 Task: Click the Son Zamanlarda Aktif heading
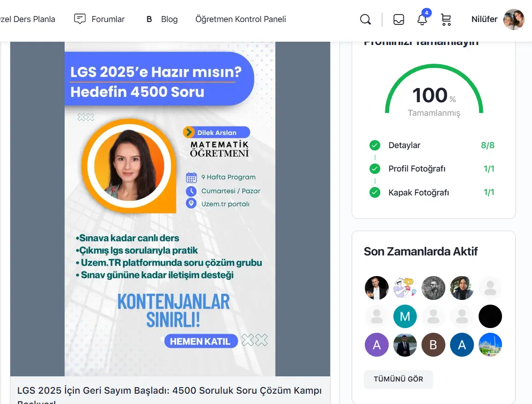coord(421,252)
